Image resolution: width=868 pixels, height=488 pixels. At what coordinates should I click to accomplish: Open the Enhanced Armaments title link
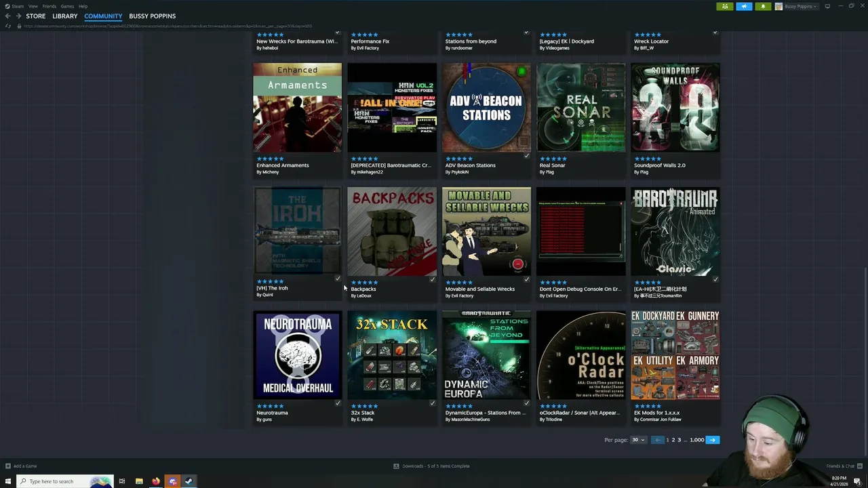tap(283, 165)
